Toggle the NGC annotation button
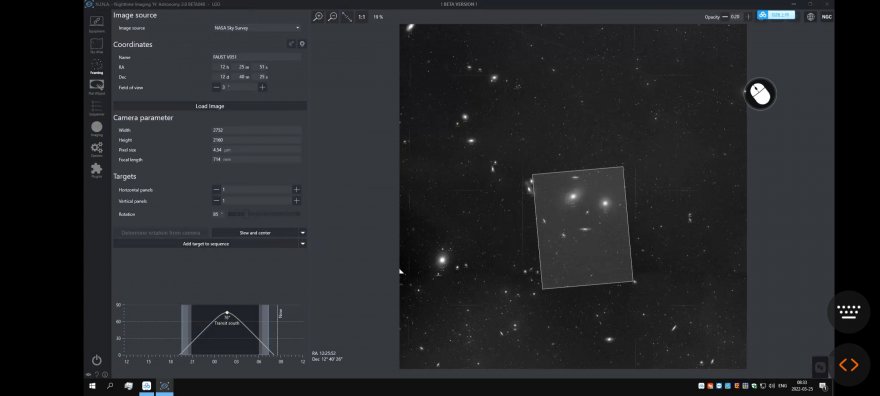Viewport: 880px width, 396px height. pos(826,17)
